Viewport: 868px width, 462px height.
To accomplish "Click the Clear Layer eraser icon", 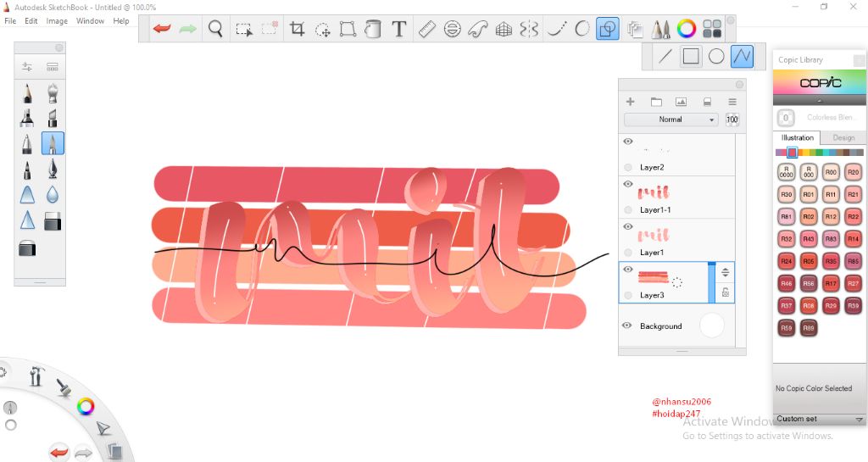I will (x=707, y=102).
